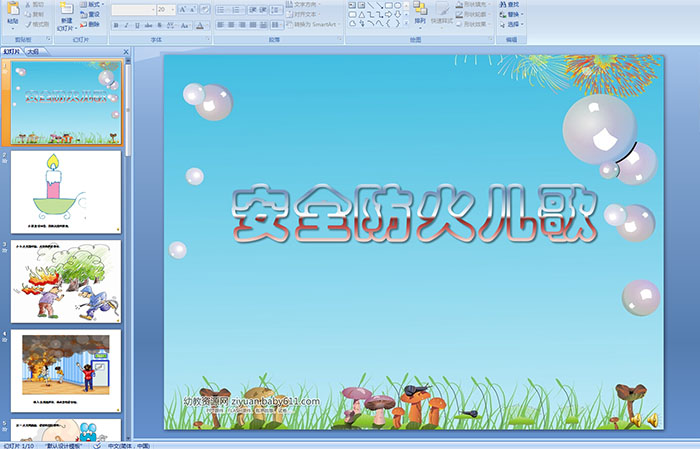
Task: Justify the paragraph text
Action: (x=253, y=25)
